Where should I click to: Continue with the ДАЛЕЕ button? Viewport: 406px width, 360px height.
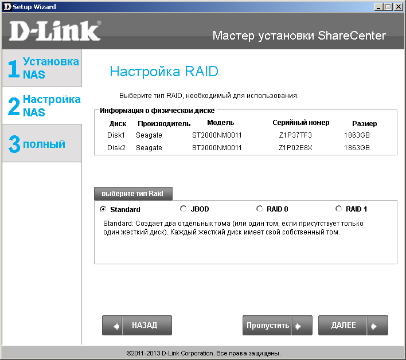(353, 325)
